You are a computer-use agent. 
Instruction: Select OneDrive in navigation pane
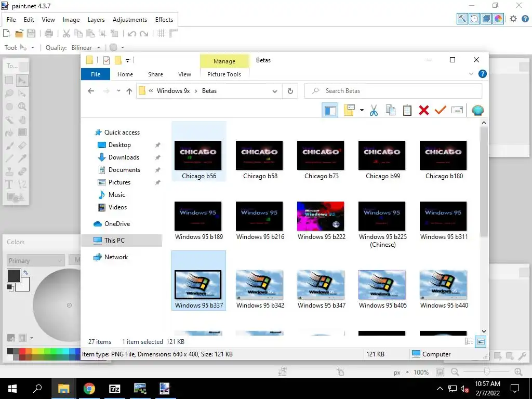(117, 224)
